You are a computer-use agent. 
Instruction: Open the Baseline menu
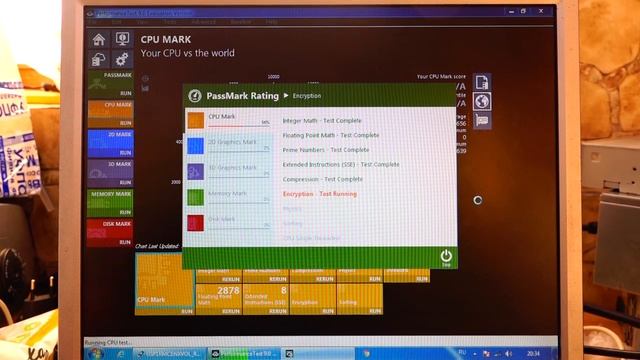coord(241,22)
